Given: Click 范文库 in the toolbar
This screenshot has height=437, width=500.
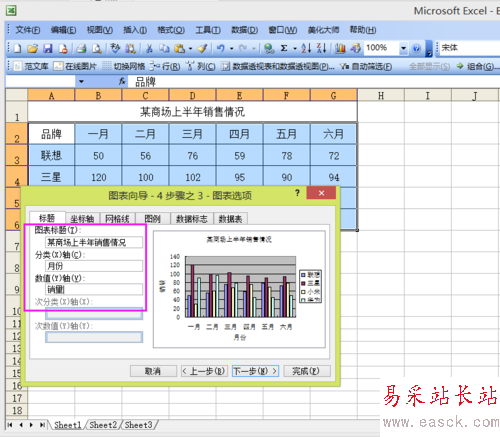Looking at the screenshot, I should (31, 66).
